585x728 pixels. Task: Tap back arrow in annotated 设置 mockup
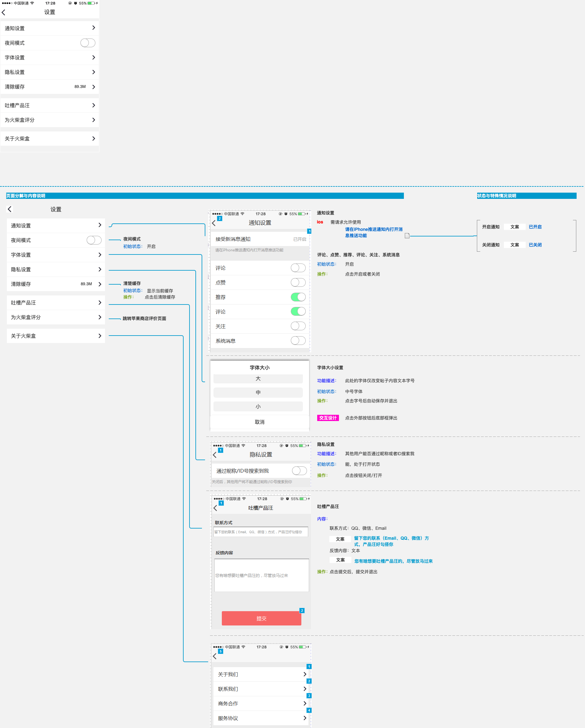[10, 209]
